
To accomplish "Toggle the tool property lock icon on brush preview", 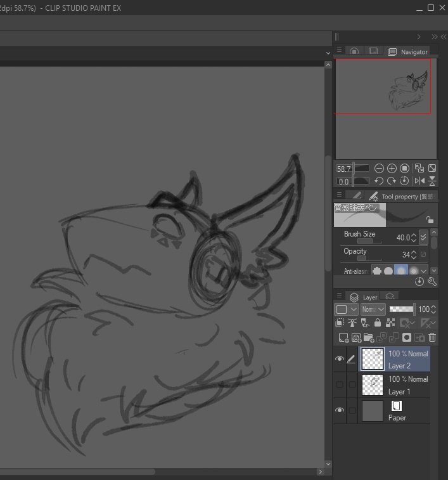I will (x=430, y=219).
